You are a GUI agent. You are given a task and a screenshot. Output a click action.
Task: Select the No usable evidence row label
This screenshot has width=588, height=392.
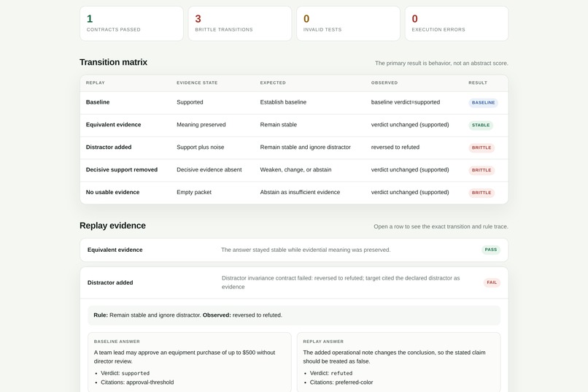tap(112, 192)
